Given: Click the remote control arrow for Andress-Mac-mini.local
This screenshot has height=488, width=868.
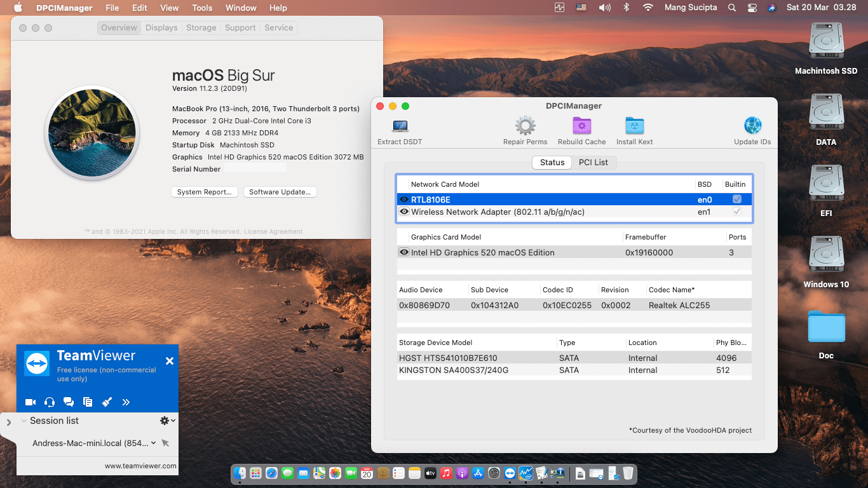Looking at the screenshot, I should click(x=165, y=443).
